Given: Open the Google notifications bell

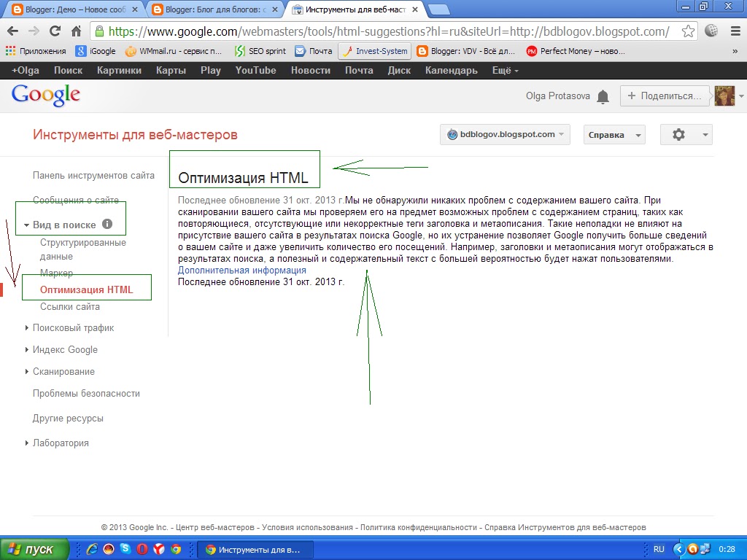Looking at the screenshot, I should (x=603, y=97).
